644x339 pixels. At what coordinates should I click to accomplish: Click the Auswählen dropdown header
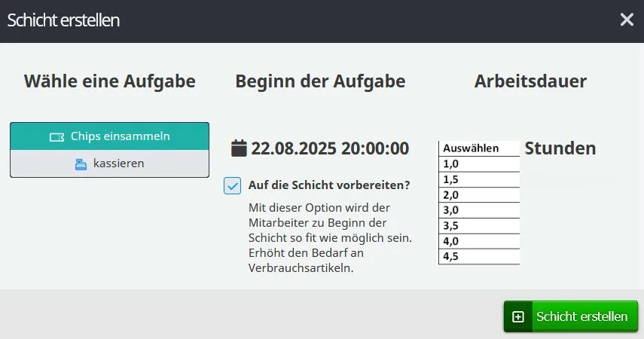click(x=479, y=148)
